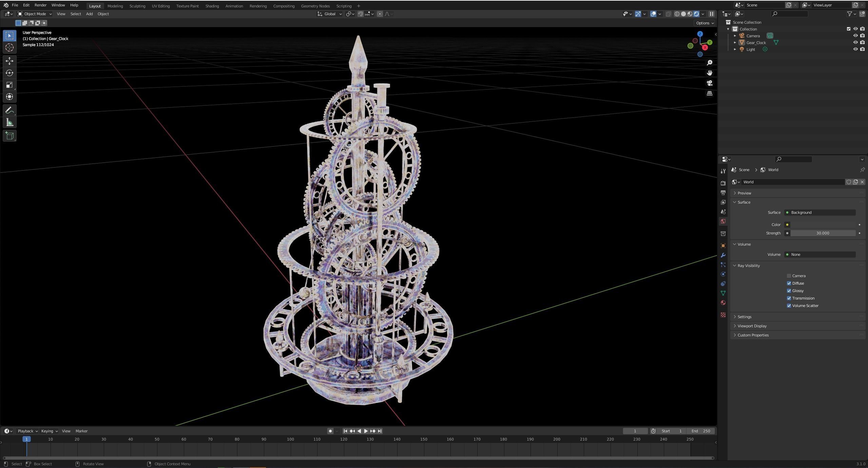Open the Object properties tab

tap(723, 246)
